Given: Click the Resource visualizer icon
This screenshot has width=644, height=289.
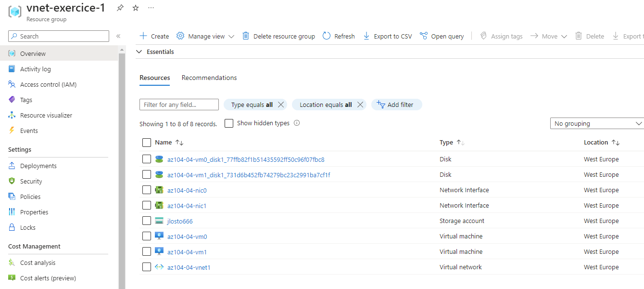Looking at the screenshot, I should pyautogui.click(x=12, y=115).
